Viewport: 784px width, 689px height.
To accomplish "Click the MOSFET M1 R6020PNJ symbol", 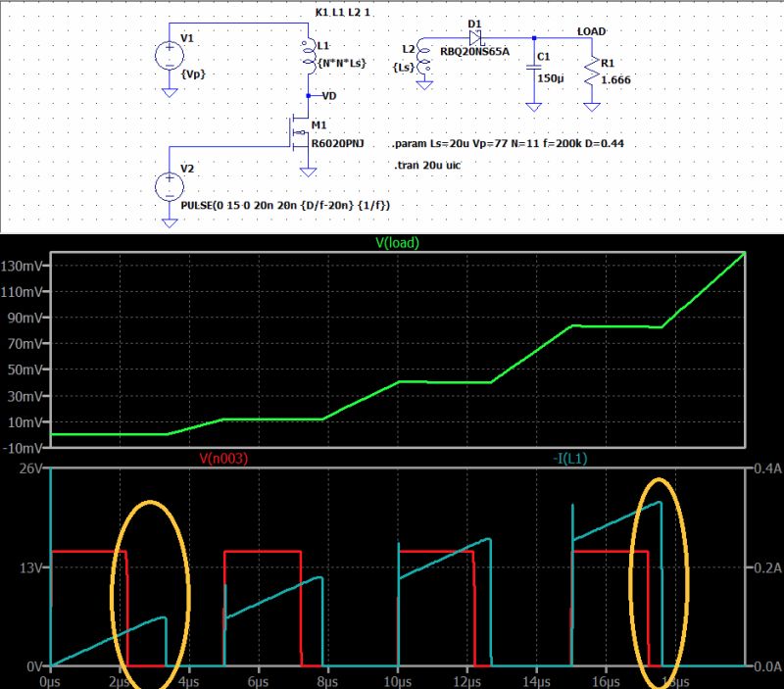I will click(299, 132).
